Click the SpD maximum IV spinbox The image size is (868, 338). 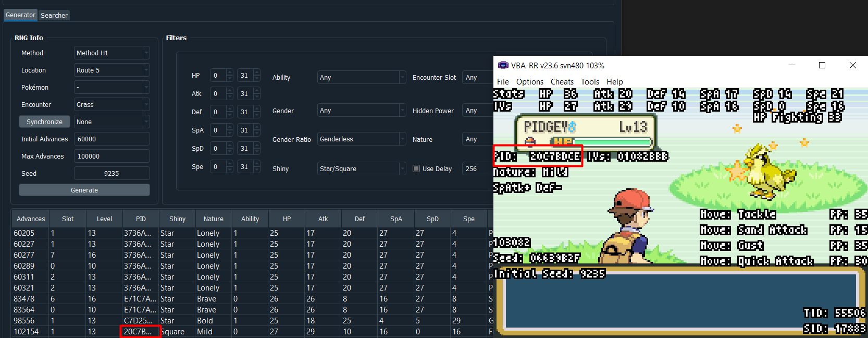[249, 148]
